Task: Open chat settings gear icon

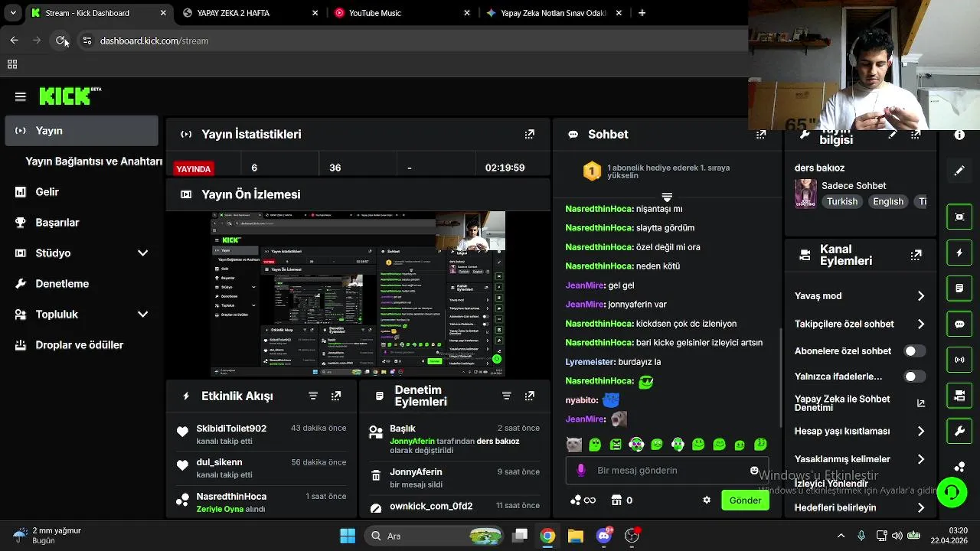Action: click(x=707, y=500)
